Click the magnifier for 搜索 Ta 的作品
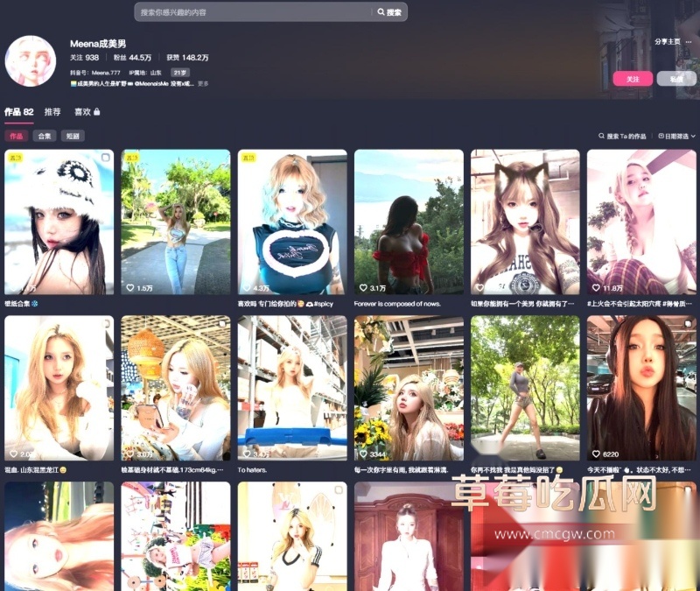The image size is (700, 591). (x=602, y=137)
